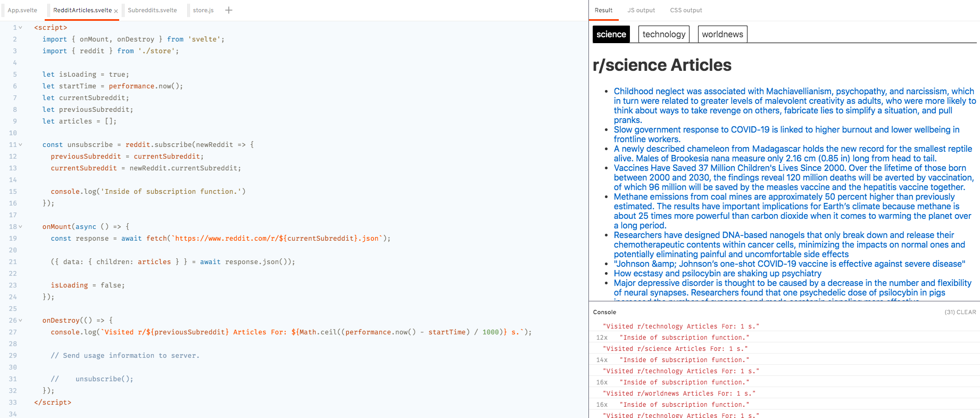Open the DNA-based nanogels article link
This screenshot has width=980, height=418.
pyautogui.click(x=790, y=244)
